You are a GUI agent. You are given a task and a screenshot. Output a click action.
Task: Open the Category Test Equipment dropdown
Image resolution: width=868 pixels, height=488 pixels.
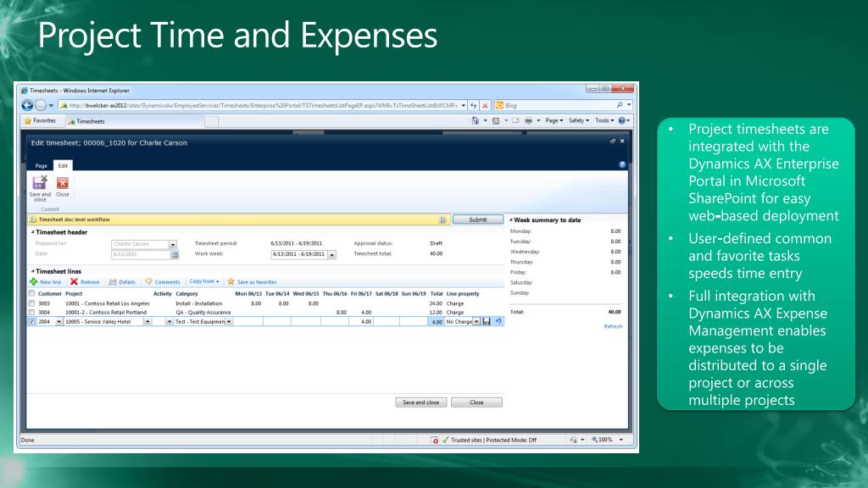[229, 321]
